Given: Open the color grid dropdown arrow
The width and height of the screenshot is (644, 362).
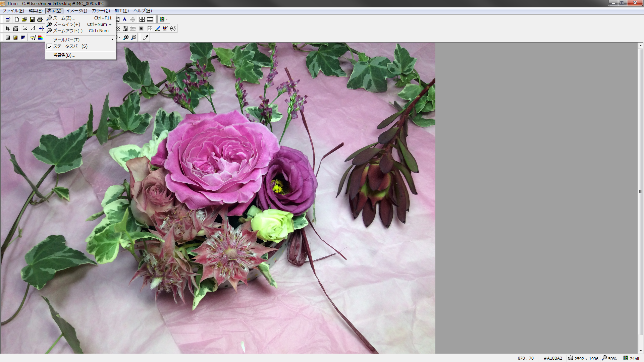Looking at the screenshot, I should pyautogui.click(x=167, y=19).
